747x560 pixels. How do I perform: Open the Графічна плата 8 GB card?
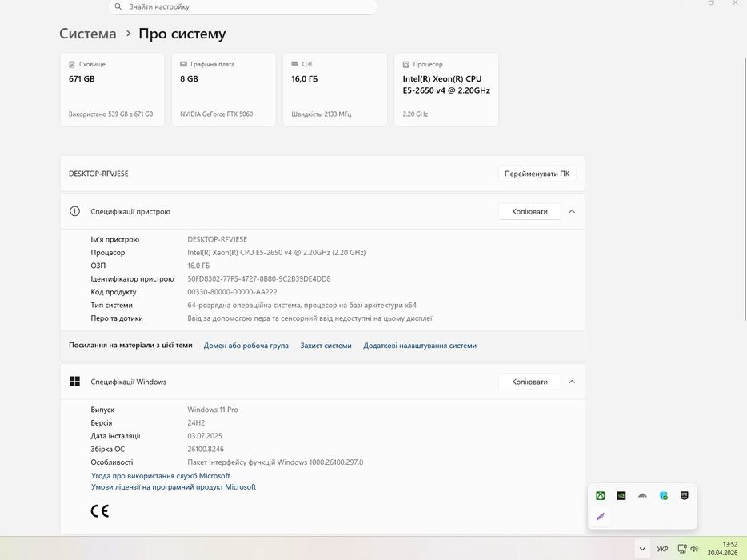click(x=224, y=90)
